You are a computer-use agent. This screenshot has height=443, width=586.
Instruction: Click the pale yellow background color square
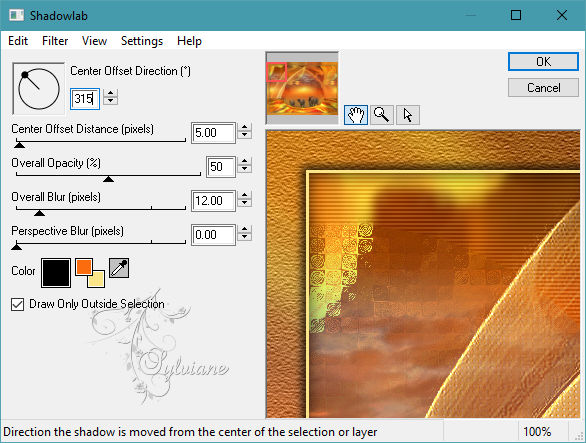(x=96, y=279)
